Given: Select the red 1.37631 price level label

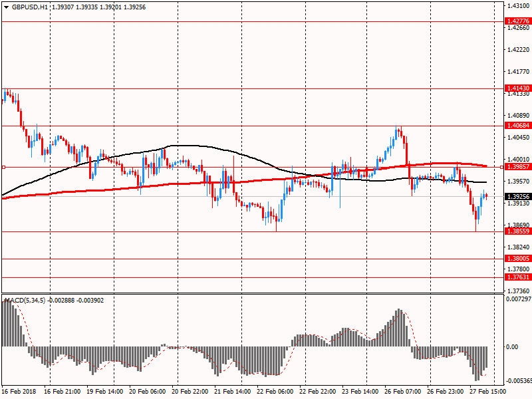Looking at the screenshot, I should (518, 277).
